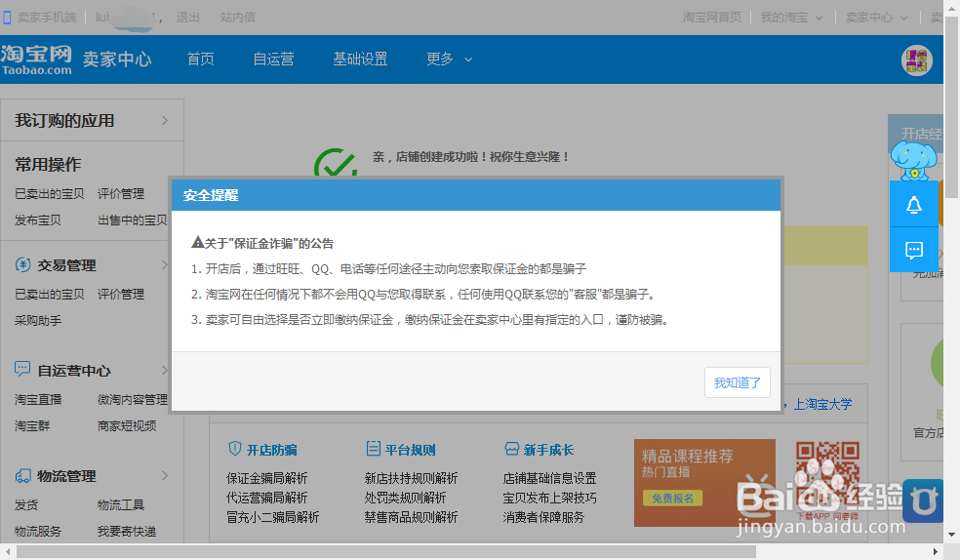Open 评价管理 under 常用操作
Viewport: 960px width, 560px height.
pos(121,193)
